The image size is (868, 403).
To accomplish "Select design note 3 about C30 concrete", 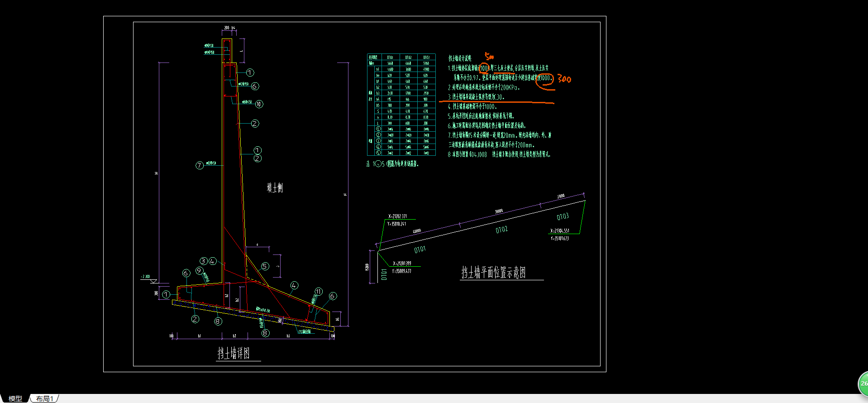I will [476, 97].
